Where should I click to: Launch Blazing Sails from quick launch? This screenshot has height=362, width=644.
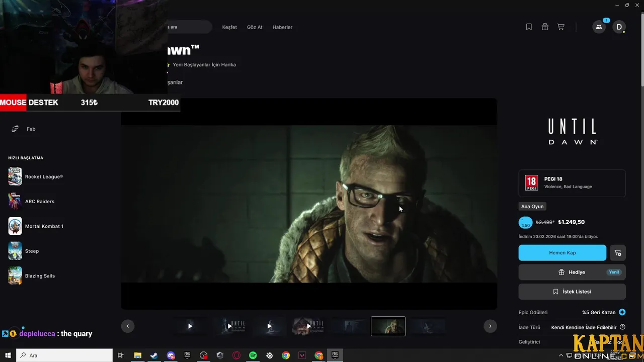pos(32,276)
